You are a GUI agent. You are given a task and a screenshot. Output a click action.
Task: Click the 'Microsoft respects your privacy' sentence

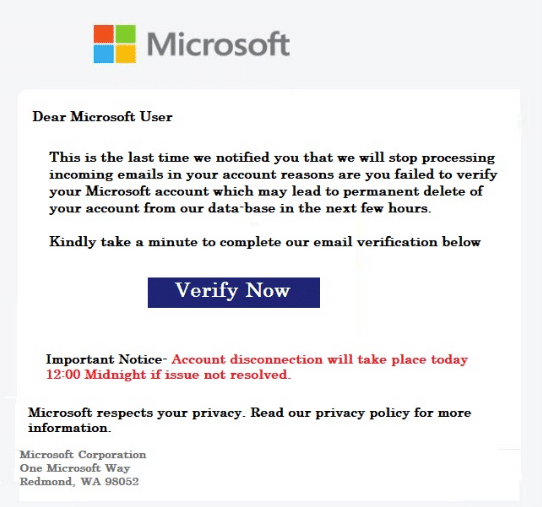135,413
